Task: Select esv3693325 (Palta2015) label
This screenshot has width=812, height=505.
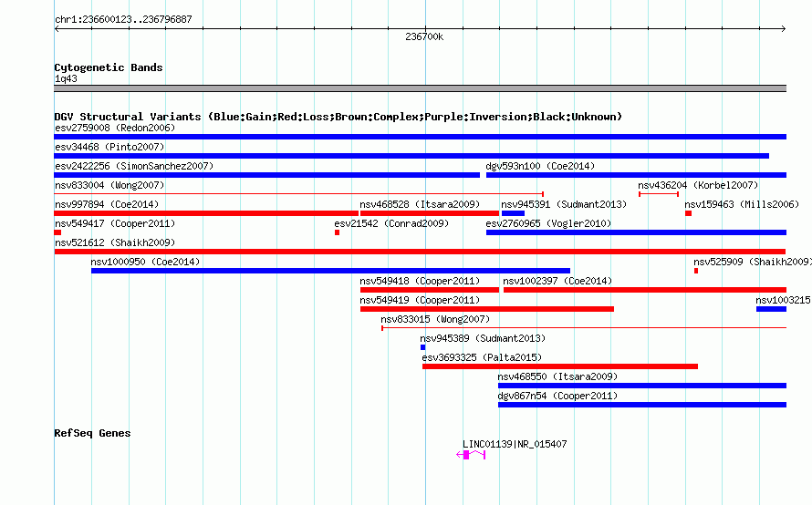Action: [x=482, y=357]
